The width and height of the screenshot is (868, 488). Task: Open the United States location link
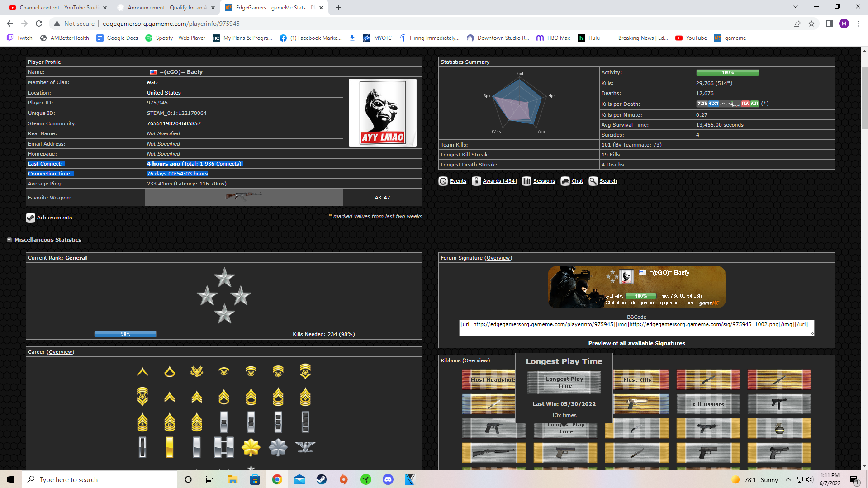[164, 93]
